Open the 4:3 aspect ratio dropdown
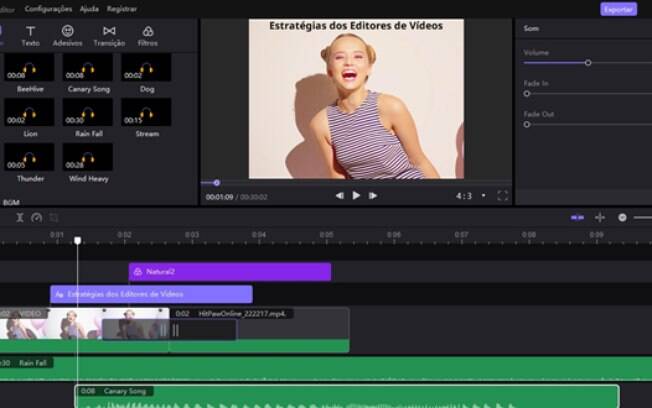This screenshot has width=652, height=408. tap(471, 196)
